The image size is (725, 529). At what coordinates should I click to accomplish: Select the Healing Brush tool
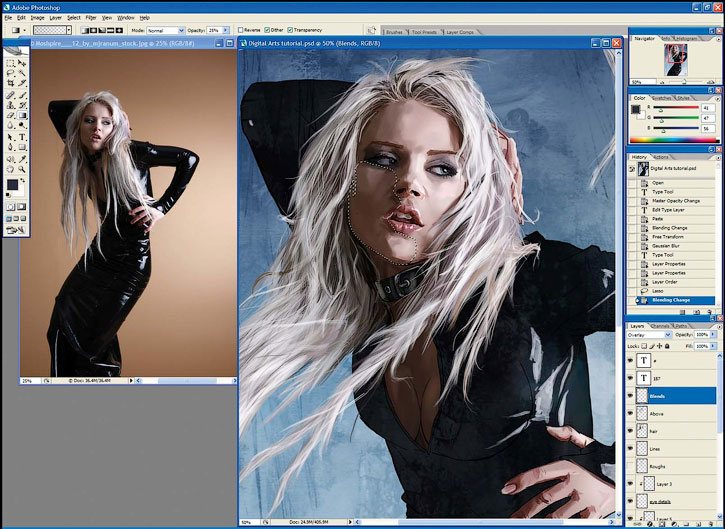coord(11,95)
